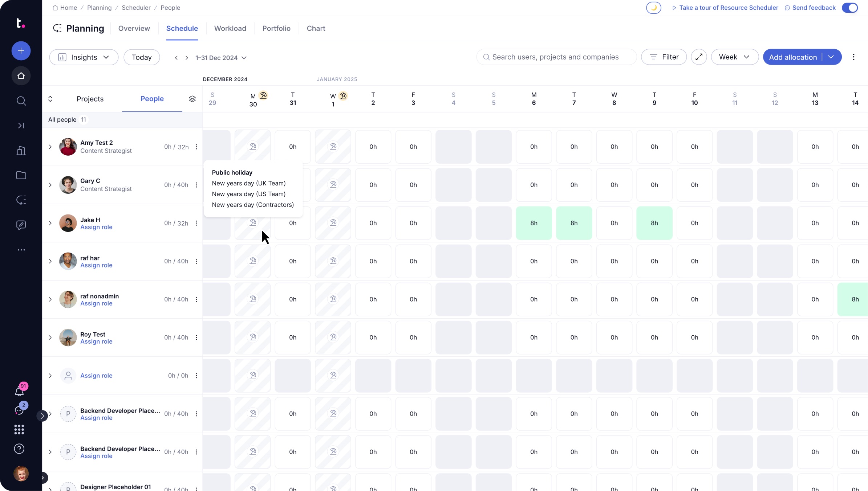Open the apps grid icon in sidebar
Image resolution: width=868 pixels, height=491 pixels.
point(19,430)
